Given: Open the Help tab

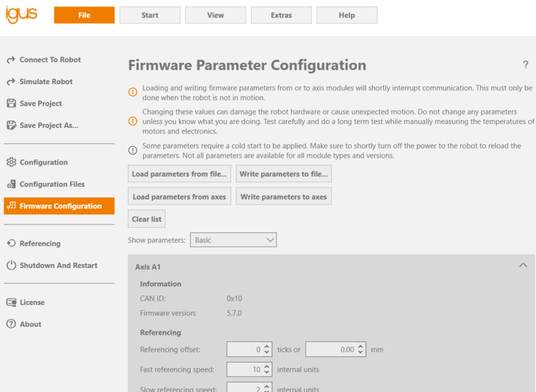Looking at the screenshot, I should pos(346,15).
